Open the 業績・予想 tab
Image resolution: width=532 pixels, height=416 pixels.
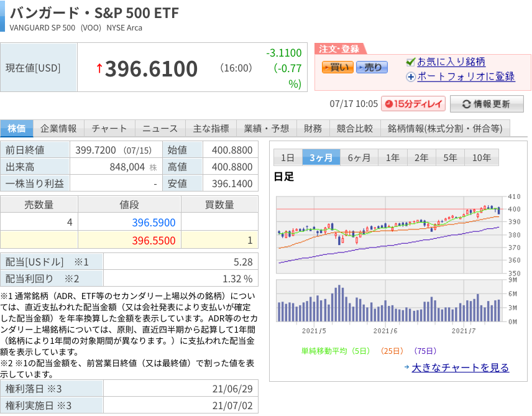[267, 128]
